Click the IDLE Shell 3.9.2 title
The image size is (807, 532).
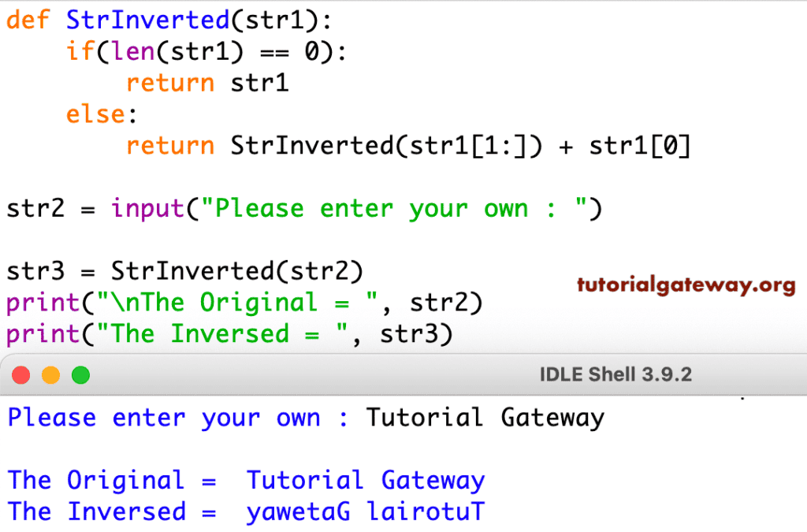(x=615, y=375)
